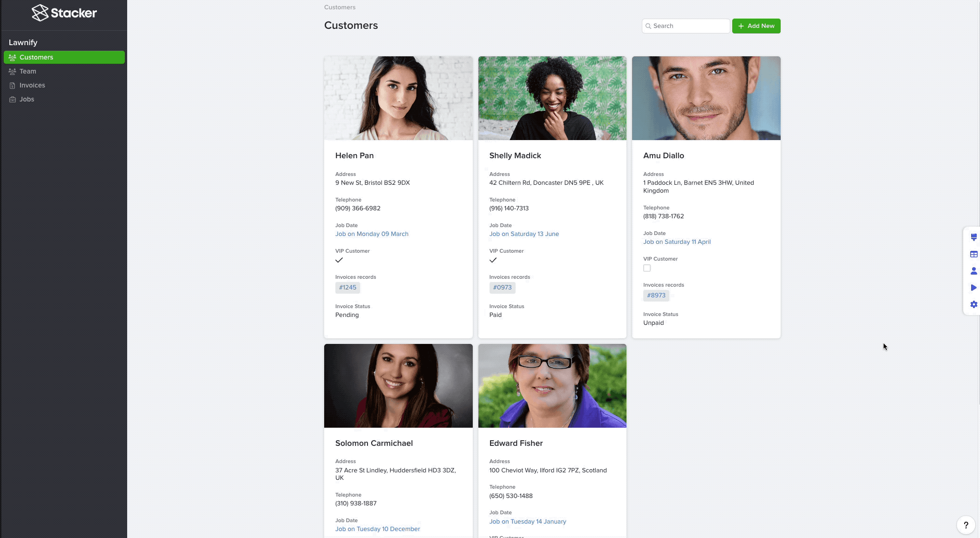Click the Jobs icon in sidebar
The width and height of the screenshot is (980, 538).
[x=12, y=100]
